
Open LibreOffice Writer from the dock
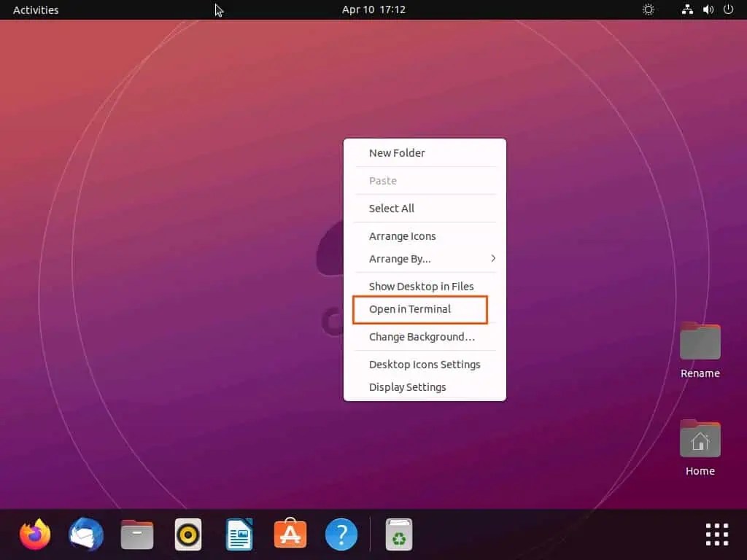tap(239, 534)
